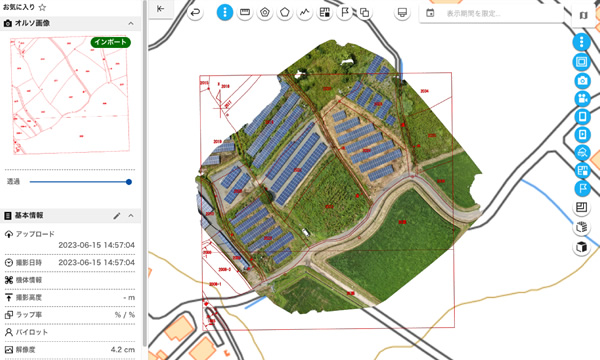Image resolution: width=600 pixels, height=360 pixels.
Task: Open the camera photo layer on right sidebar
Action: 582,81
